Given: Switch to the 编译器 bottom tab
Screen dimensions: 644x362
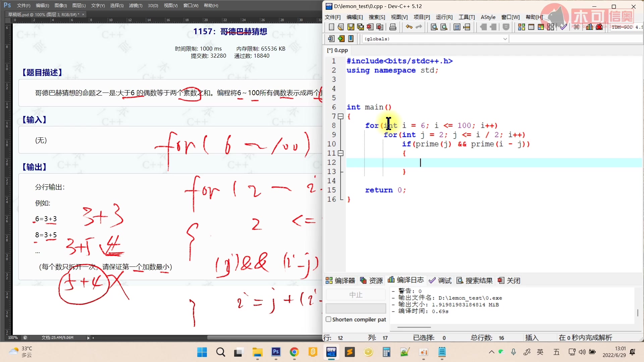Looking at the screenshot, I should click(x=340, y=280).
